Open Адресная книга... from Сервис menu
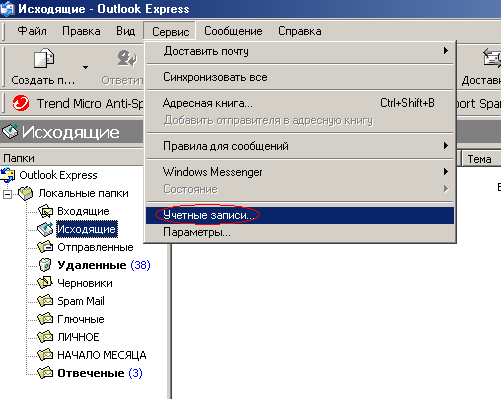 pyautogui.click(x=300, y=103)
